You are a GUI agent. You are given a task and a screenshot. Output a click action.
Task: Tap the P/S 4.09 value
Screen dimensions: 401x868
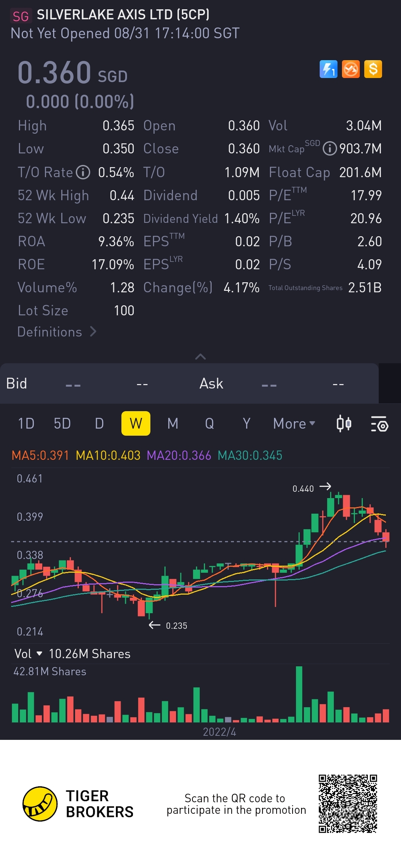coord(369,264)
